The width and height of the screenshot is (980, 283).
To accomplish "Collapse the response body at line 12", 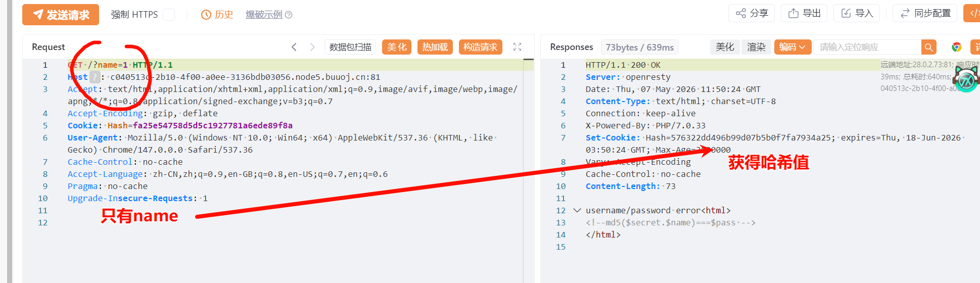I will pyautogui.click(x=577, y=210).
